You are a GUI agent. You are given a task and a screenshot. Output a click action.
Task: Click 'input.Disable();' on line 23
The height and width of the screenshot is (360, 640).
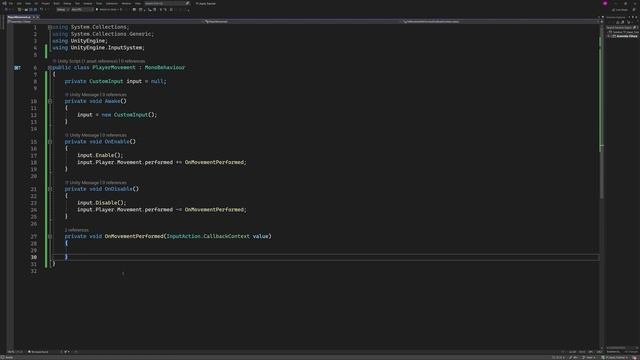(102, 203)
